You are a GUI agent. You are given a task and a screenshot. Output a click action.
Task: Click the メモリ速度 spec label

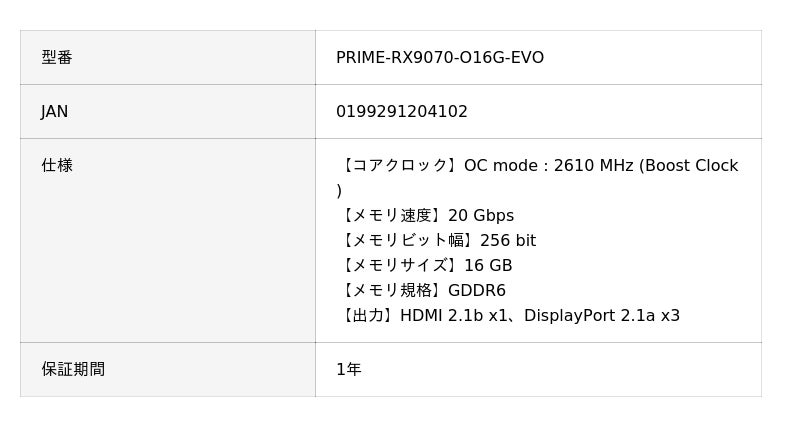tap(391, 216)
